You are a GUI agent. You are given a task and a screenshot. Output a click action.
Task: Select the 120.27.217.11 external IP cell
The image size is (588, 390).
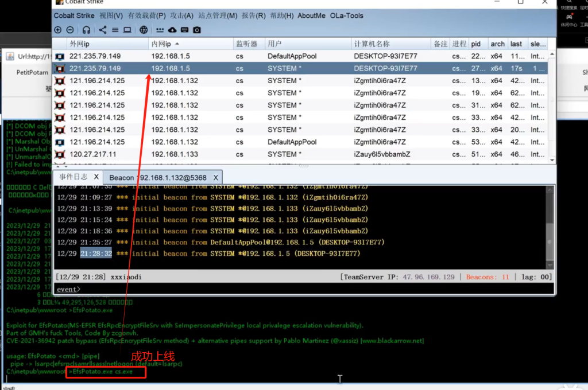point(92,154)
